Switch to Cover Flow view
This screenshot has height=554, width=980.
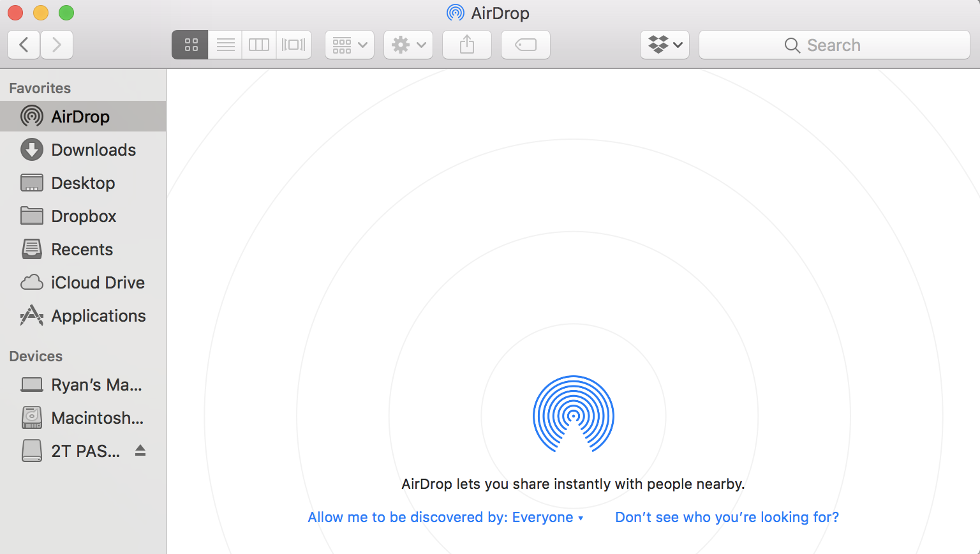(294, 45)
